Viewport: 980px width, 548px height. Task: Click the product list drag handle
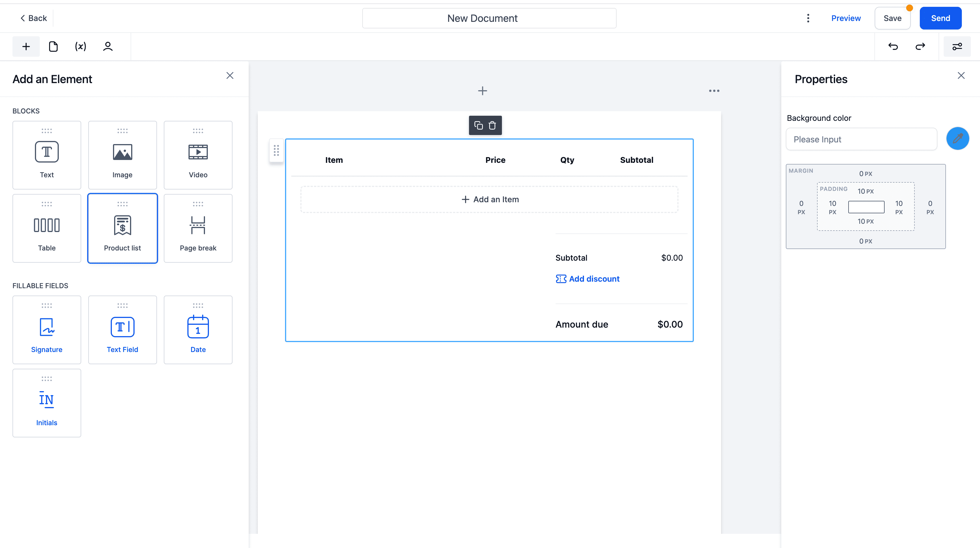[277, 151]
